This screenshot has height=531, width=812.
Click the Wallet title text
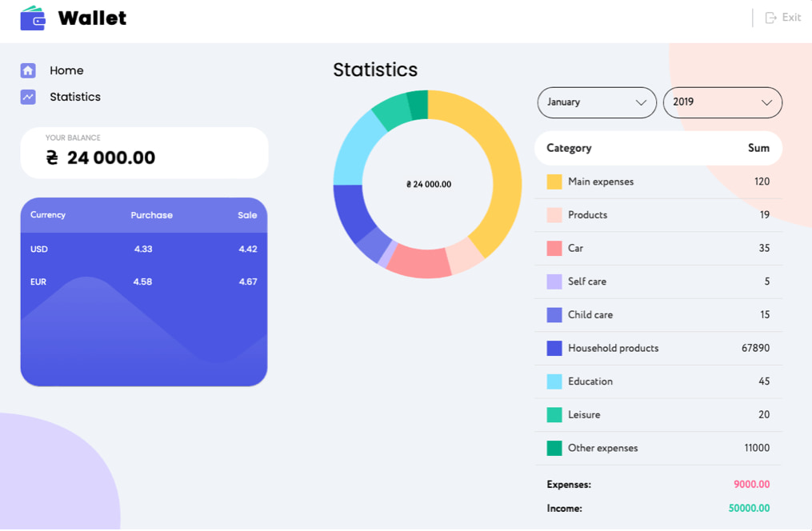[x=92, y=18]
